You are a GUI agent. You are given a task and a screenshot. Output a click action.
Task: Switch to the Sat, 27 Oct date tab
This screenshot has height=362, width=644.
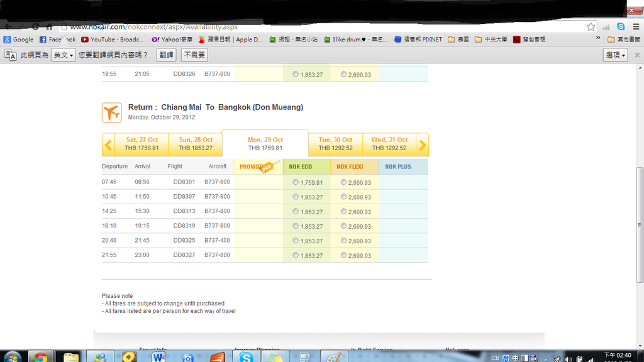point(142,145)
